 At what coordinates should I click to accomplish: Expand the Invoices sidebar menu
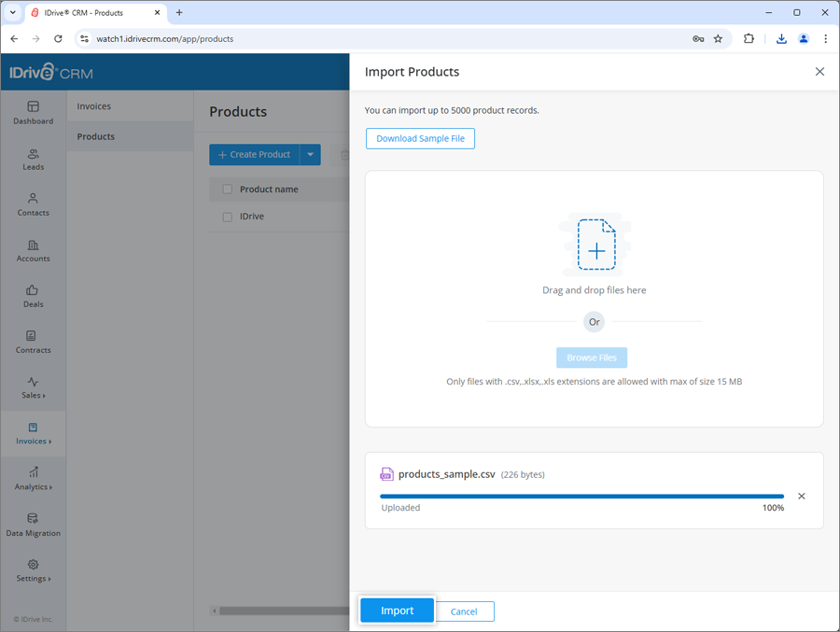tap(33, 434)
